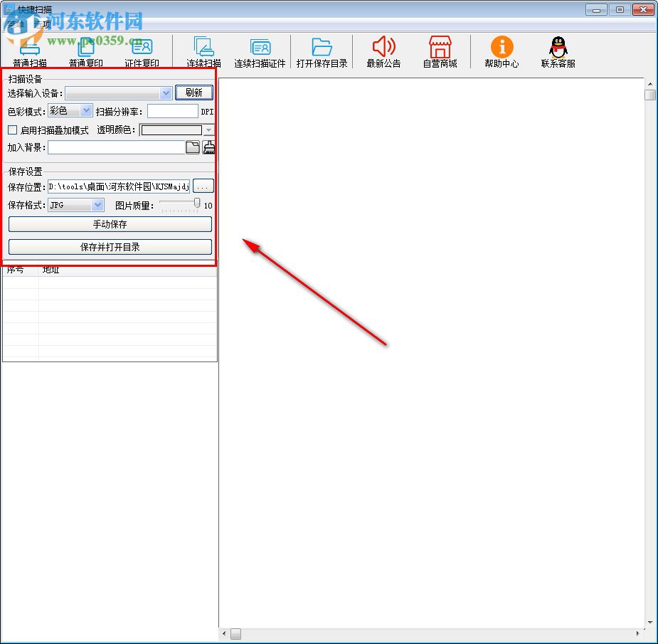The image size is (658, 644).
Task: Choose 连续扫描证件 toolbar icon
Action: point(260,52)
